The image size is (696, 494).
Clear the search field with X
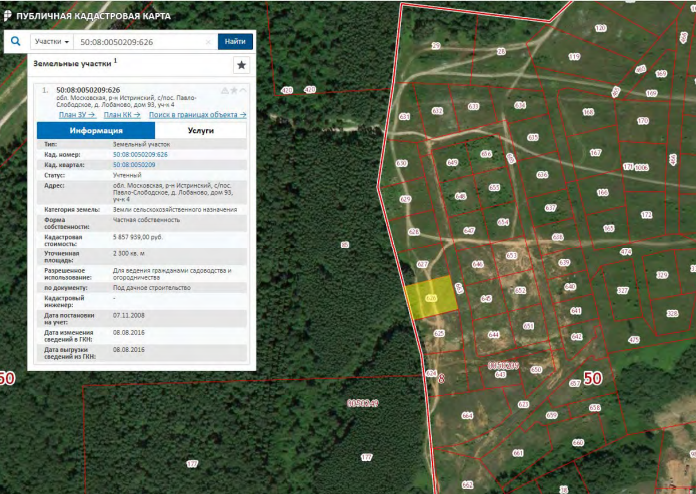[x=208, y=42]
